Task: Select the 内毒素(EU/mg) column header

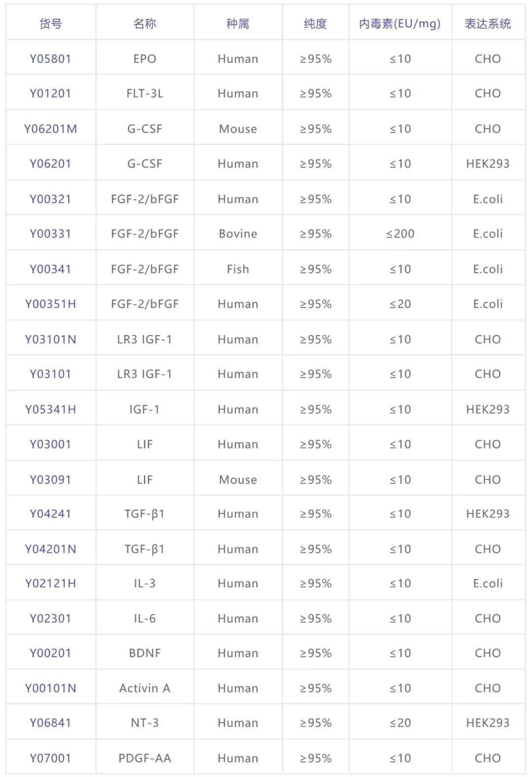Action: pos(399,24)
